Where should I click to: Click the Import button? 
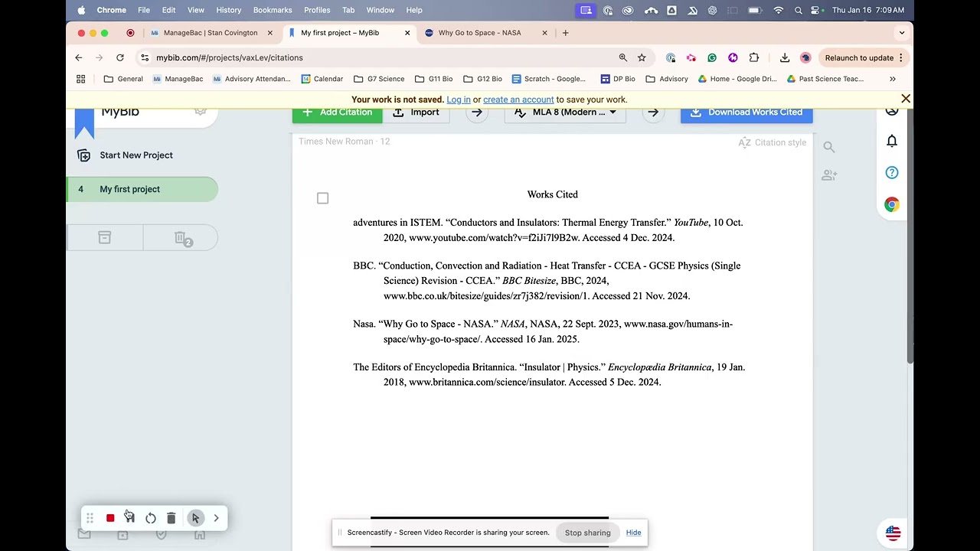[x=416, y=112]
